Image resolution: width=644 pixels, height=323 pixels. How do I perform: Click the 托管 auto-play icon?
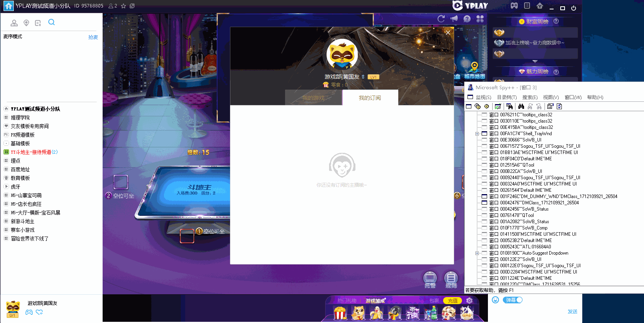coord(430,280)
